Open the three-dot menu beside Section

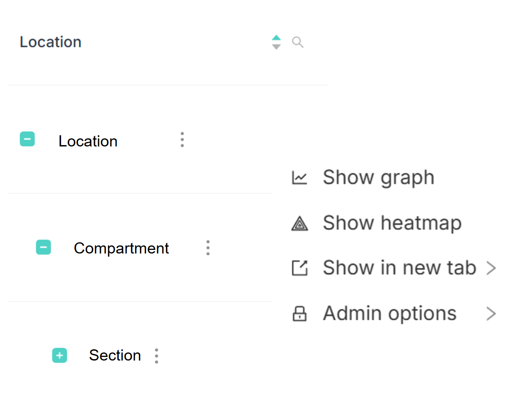pos(156,356)
